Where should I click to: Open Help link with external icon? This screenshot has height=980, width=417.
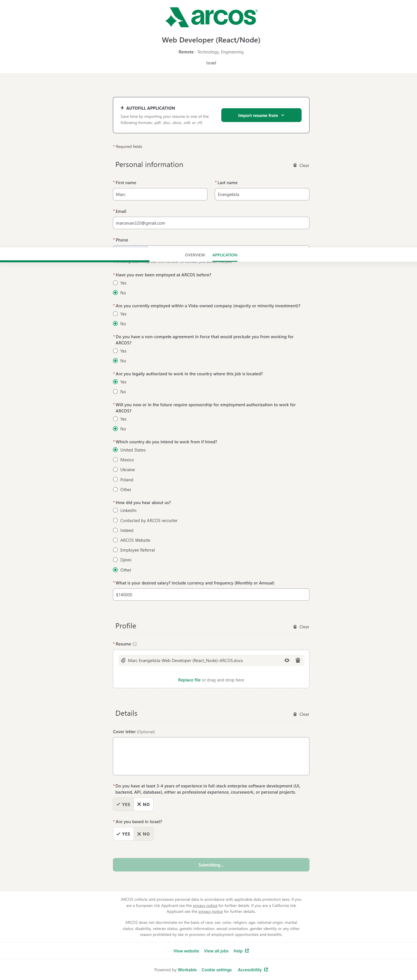click(x=241, y=951)
